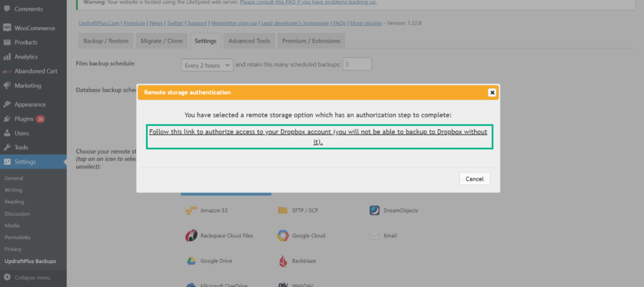Click the Plugins 36 update badge
Viewport: 644px width, 287px height.
pos(40,119)
